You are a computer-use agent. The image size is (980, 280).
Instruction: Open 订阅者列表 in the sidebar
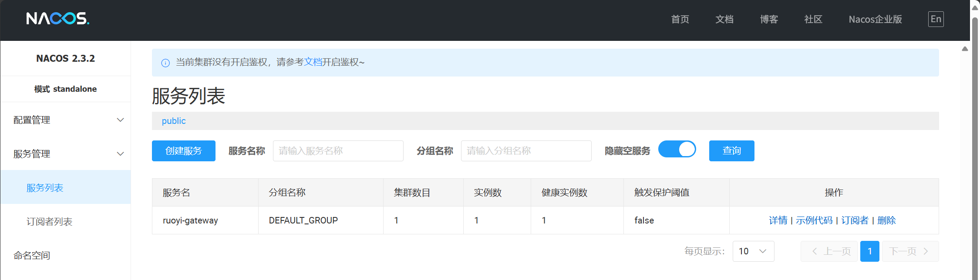click(49, 222)
